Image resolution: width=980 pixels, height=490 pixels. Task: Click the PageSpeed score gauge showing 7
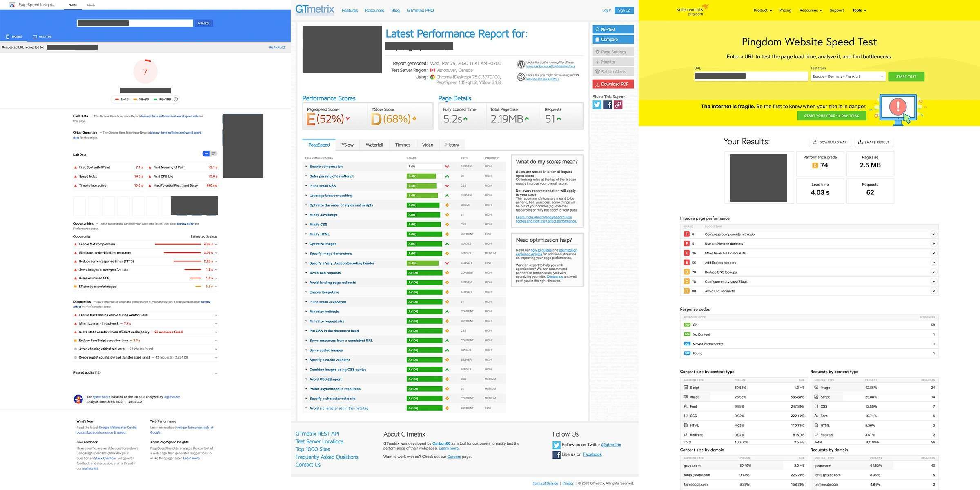click(x=145, y=72)
